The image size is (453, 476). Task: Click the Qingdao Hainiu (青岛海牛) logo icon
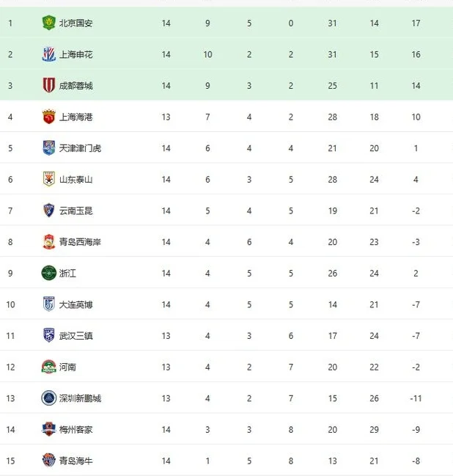tap(48, 461)
